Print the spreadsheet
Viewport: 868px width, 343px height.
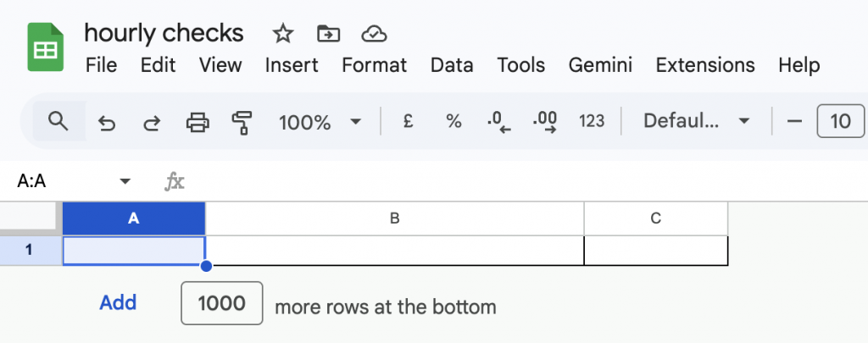coord(198,122)
